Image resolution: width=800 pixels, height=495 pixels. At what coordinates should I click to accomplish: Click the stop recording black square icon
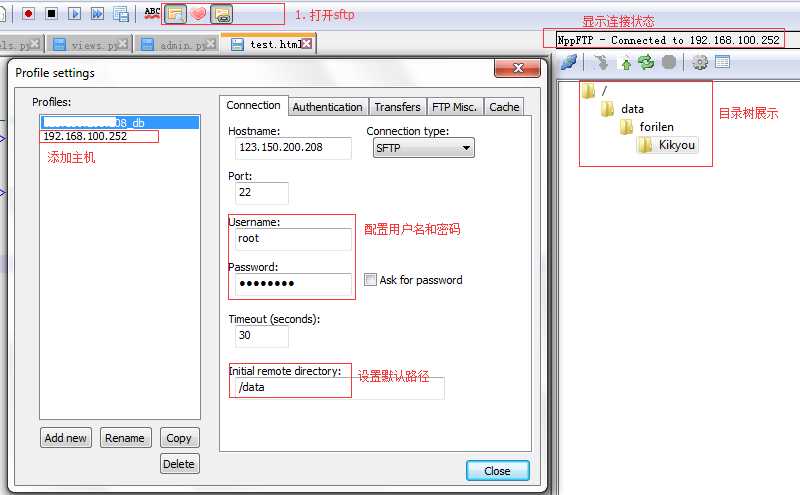click(x=52, y=13)
